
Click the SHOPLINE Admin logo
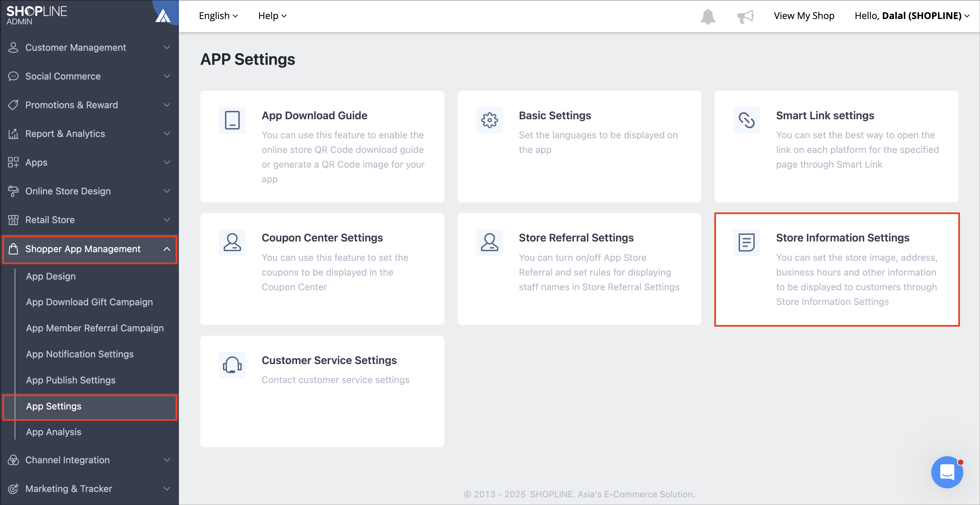(36, 15)
